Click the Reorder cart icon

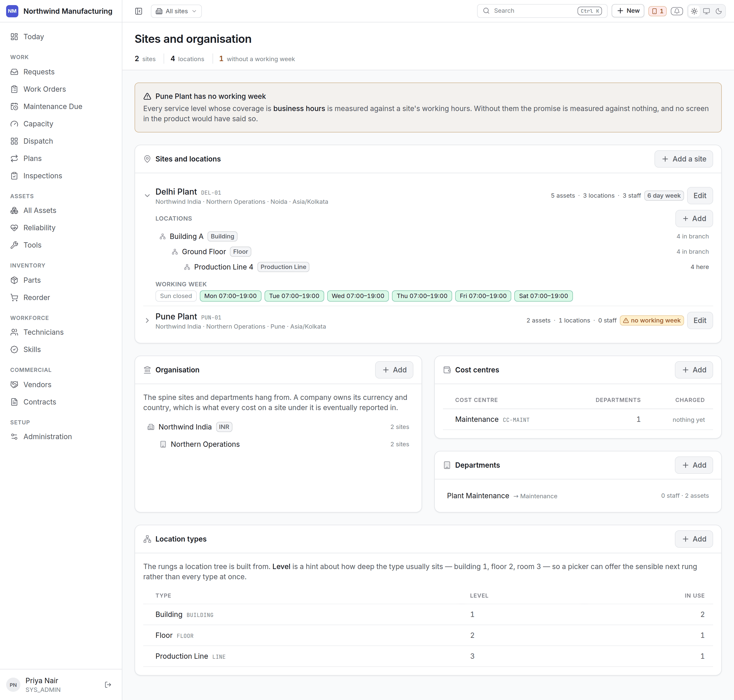(x=14, y=297)
